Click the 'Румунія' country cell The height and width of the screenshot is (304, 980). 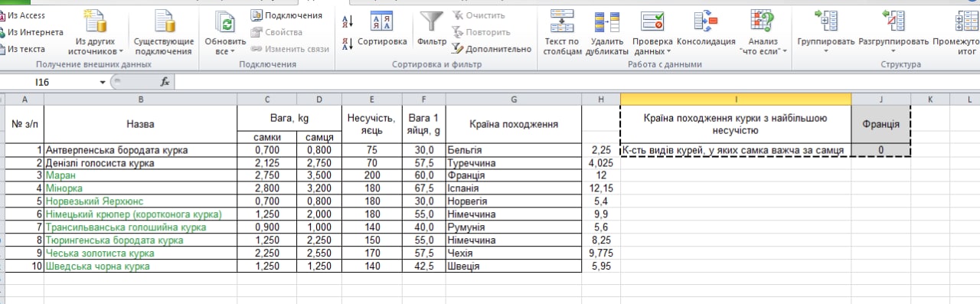click(513, 227)
